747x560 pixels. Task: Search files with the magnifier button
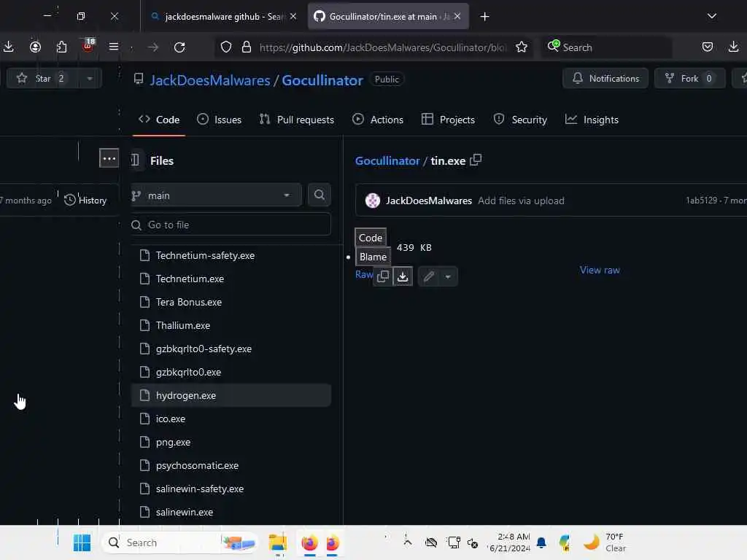tap(320, 195)
